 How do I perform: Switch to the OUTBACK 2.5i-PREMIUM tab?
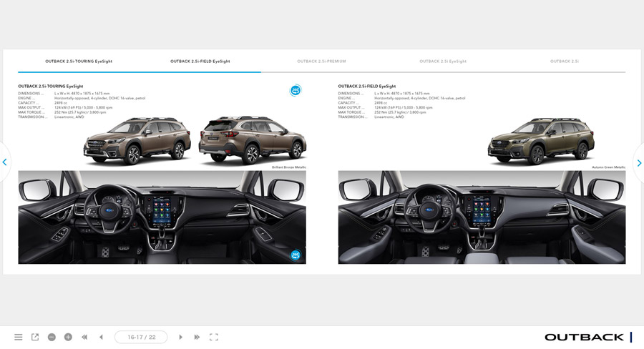[x=321, y=62]
